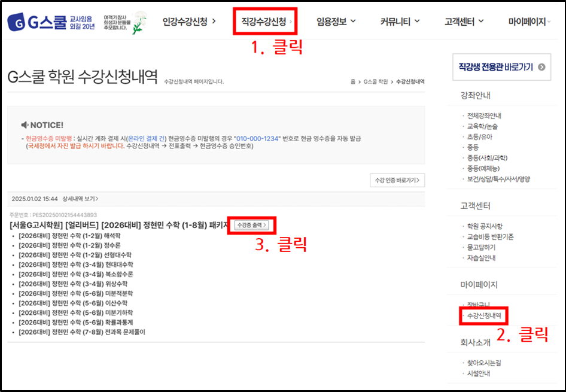Viewport: 566px width, 392px height.
Task: Open 교습비등 반환기준 sidebar link
Action: [490, 237]
